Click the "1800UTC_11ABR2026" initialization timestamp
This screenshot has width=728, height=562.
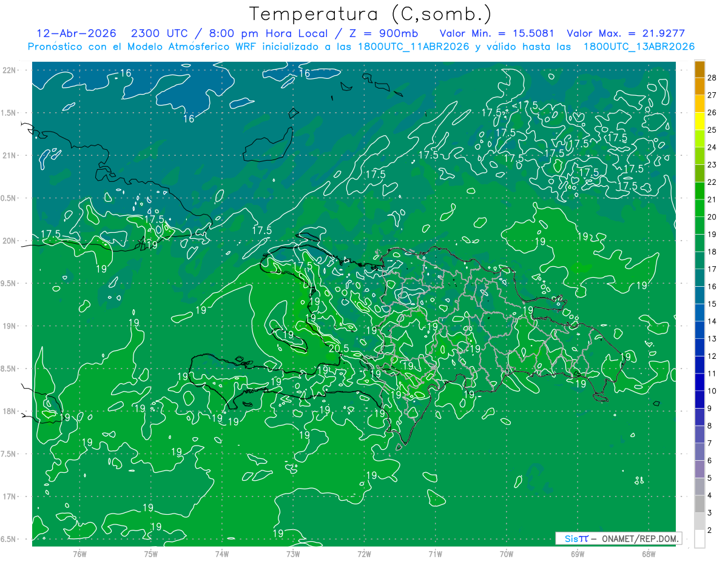(414, 47)
